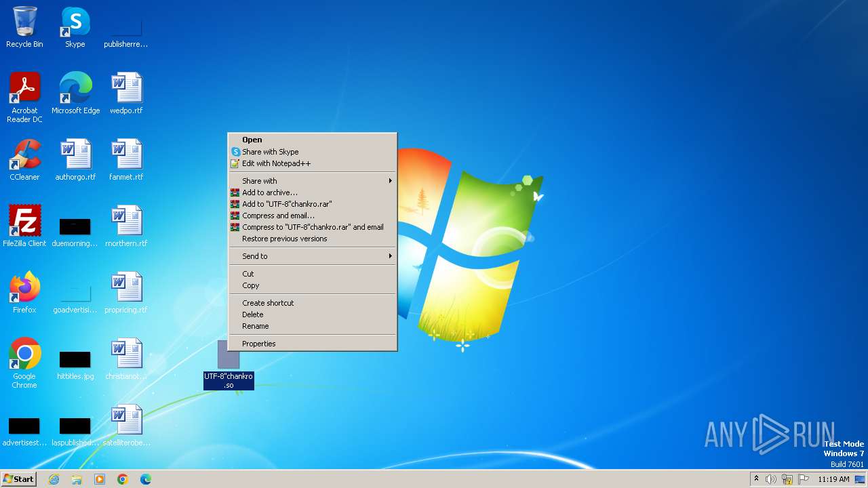Launch Chrome from the taskbar
This screenshot has width=868, height=488.
click(123, 479)
